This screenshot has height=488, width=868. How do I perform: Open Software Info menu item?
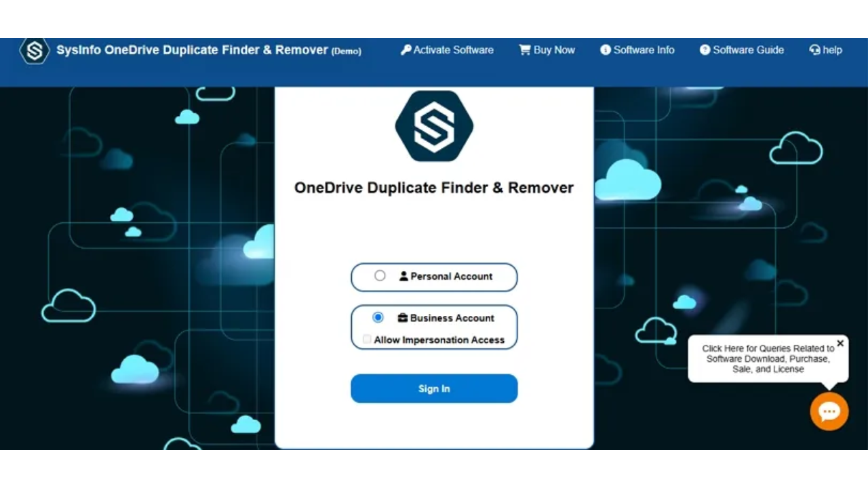pos(637,50)
